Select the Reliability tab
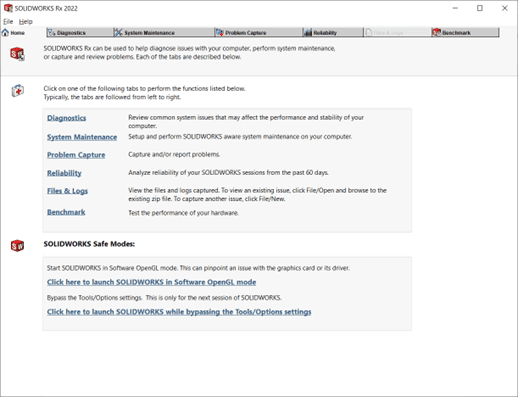The image size is (518, 397). coord(333,32)
